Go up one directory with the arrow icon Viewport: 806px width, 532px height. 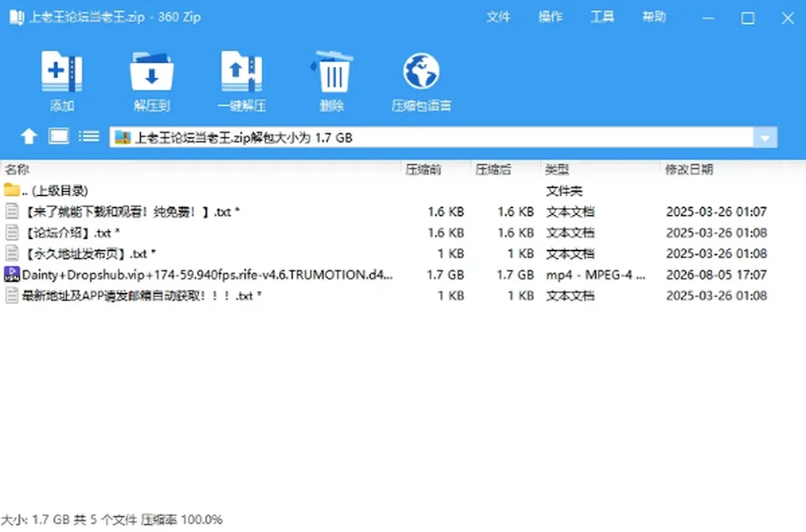coord(29,137)
